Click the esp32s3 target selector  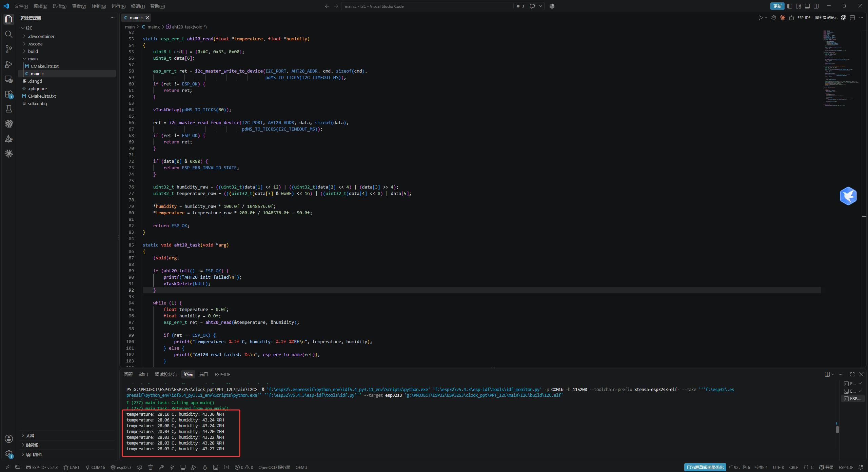121,467
